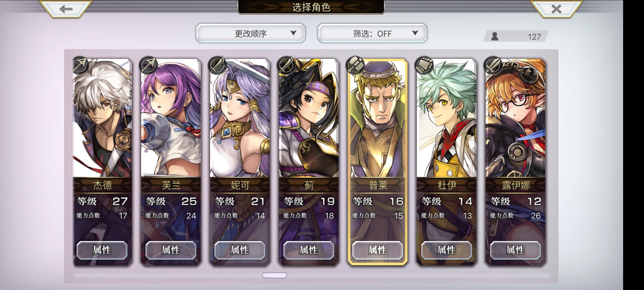Screen dimensions: 644x290
Task: Select character 杜伊 portrait
Action: 446,118
